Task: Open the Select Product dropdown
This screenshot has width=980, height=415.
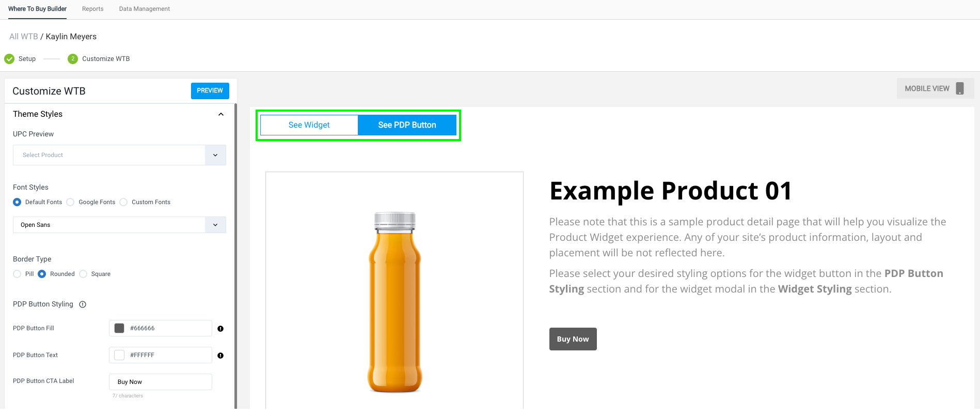Action: click(x=119, y=155)
